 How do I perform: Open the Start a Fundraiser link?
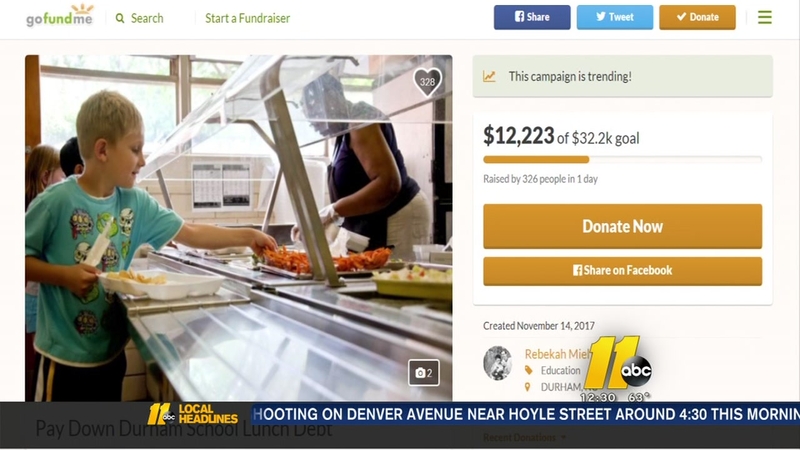247,18
